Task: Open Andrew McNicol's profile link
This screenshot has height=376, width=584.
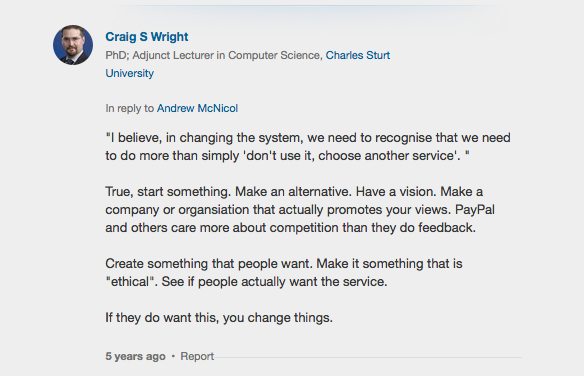Action: point(197,108)
